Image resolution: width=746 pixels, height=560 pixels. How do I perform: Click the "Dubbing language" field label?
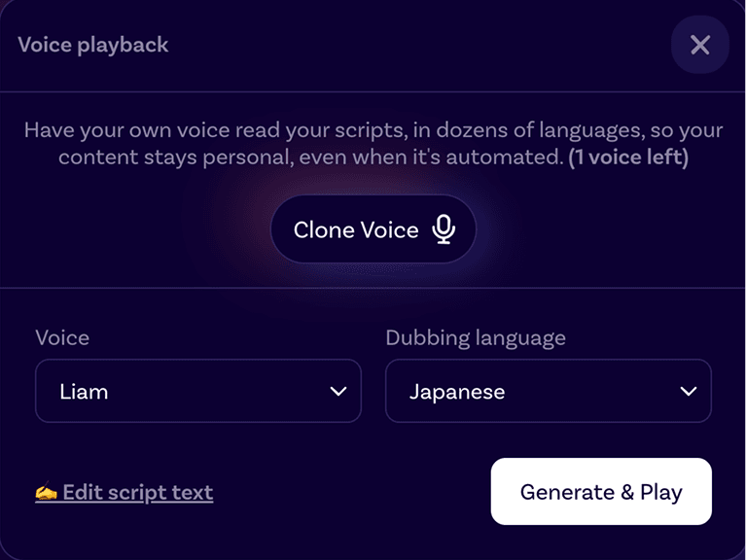pos(476,338)
